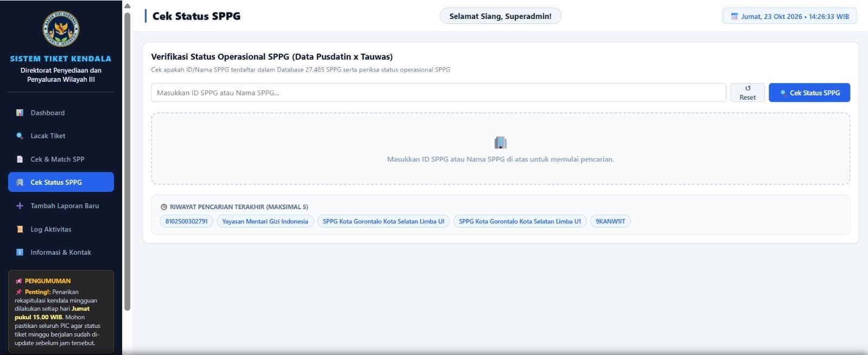Click the Verifikasi Status Operasional SPPG heading
The height and width of the screenshot is (355, 868).
tap(272, 57)
